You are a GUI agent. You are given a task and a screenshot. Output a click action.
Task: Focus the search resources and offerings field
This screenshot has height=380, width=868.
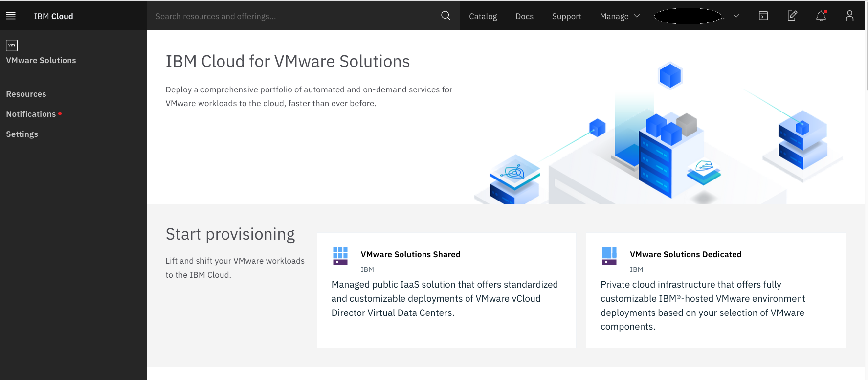[293, 16]
